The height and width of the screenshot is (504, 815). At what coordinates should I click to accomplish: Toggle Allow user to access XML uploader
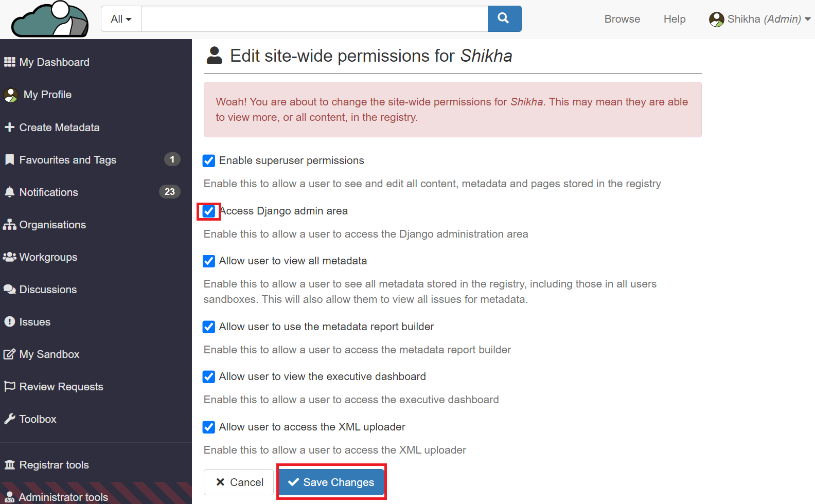pyautogui.click(x=209, y=427)
